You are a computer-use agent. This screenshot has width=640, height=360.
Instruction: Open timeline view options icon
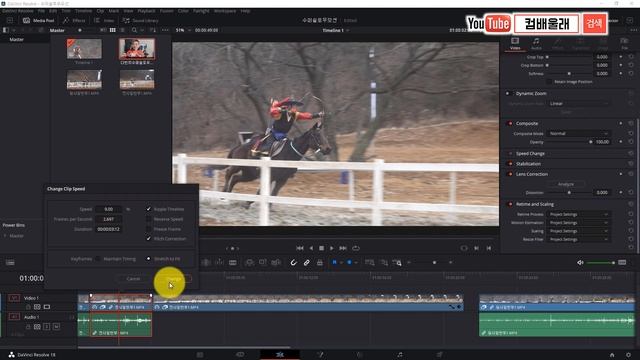10,262
